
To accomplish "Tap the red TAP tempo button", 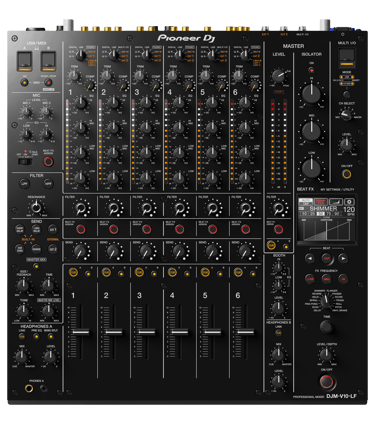I will 326,258.
